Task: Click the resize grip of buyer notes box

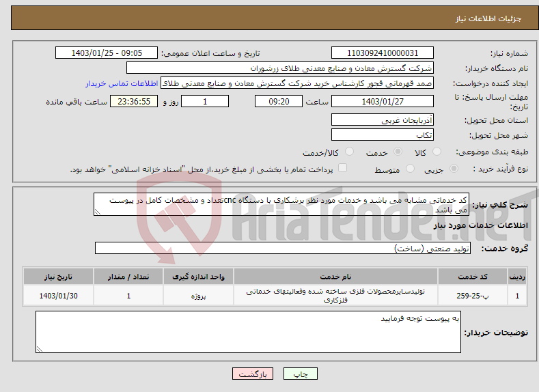Action: [40, 349]
